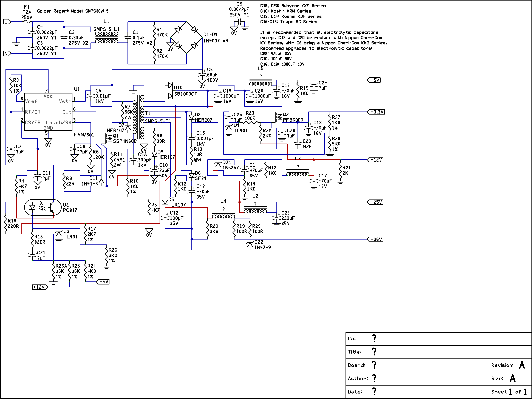
Task: Click the 'Revision: A' entry
Action: (x=508, y=365)
